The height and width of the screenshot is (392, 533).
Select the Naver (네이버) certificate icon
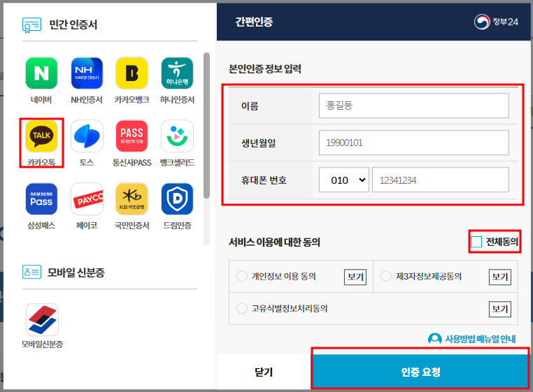(x=41, y=73)
